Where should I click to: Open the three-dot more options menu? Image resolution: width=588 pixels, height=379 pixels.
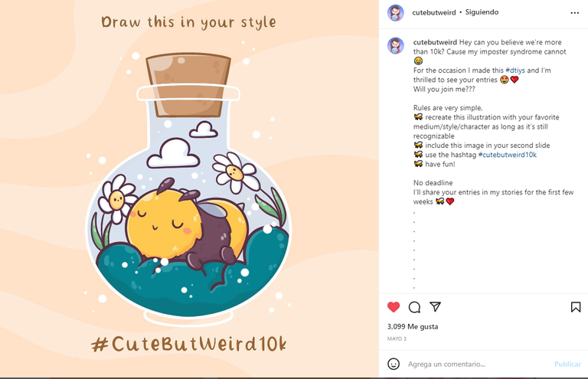coord(574,13)
